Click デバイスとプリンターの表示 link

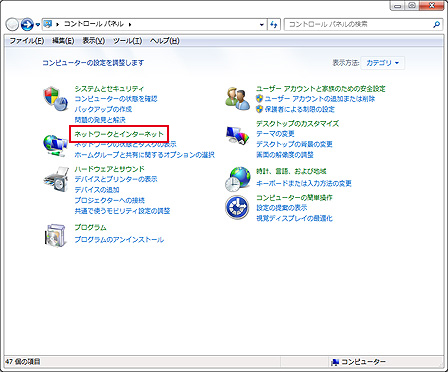[x=116, y=179]
